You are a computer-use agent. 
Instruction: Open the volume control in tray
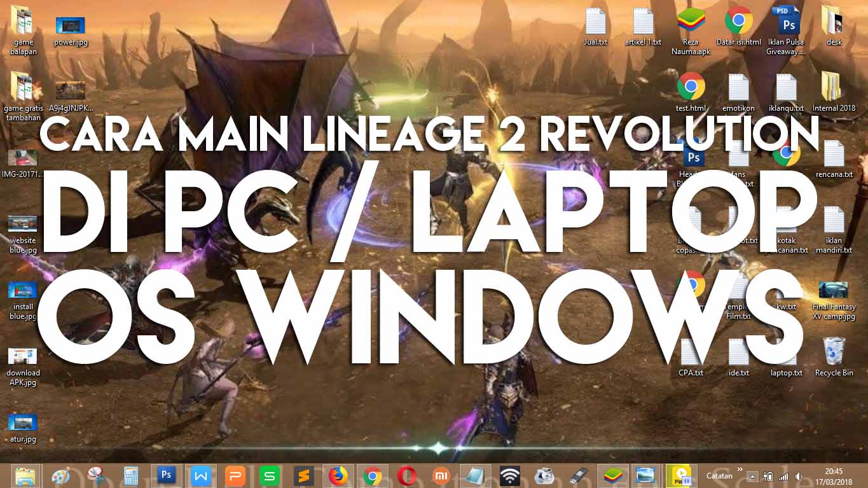pos(799,477)
